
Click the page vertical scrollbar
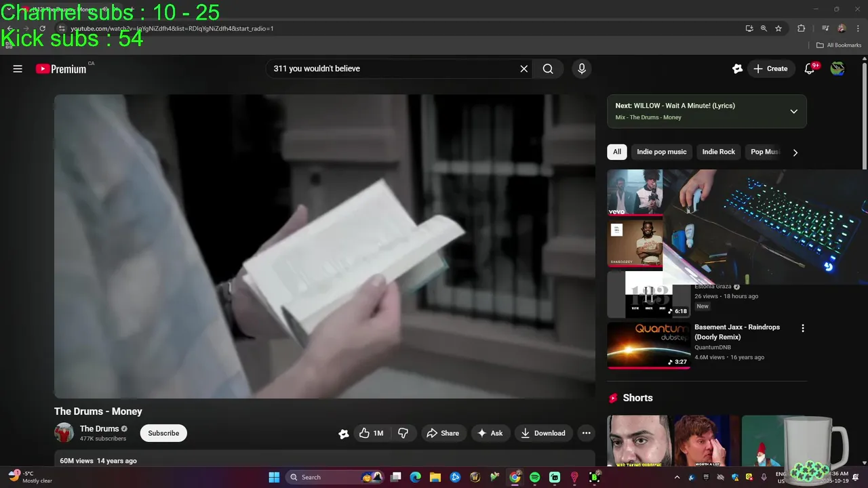click(865, 115)
